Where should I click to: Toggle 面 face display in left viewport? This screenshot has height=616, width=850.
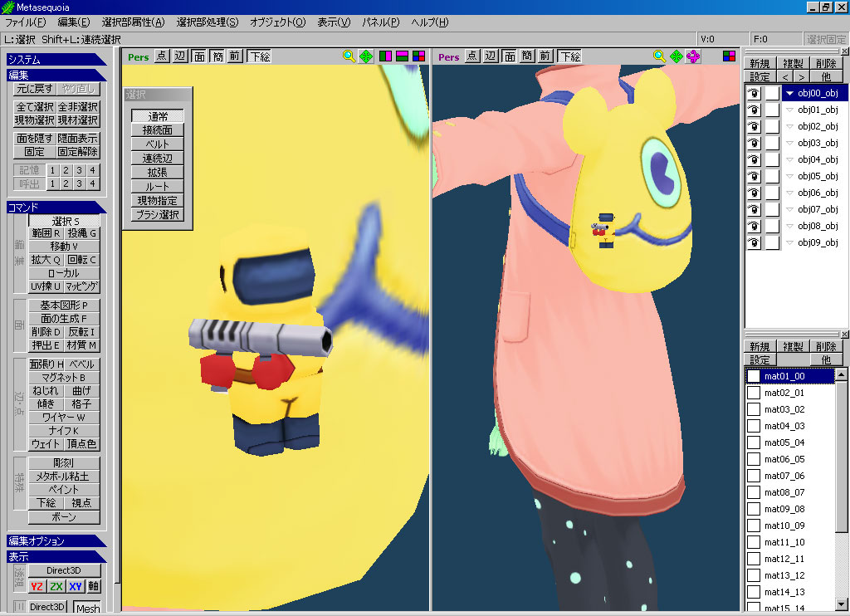tap(199, 56)
